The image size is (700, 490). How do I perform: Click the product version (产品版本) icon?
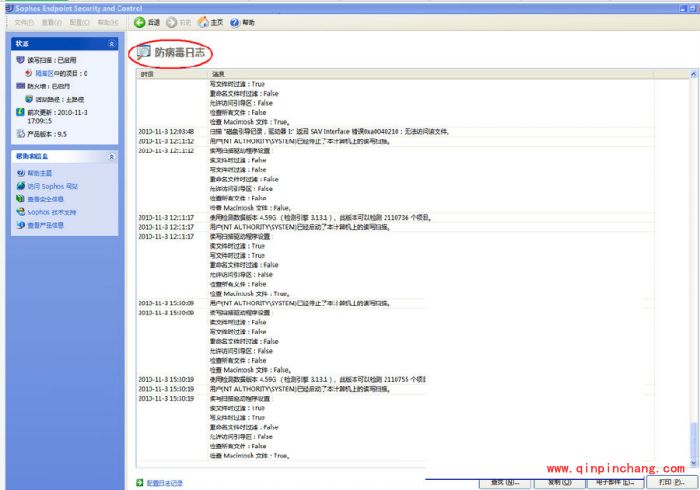point(20,134)
